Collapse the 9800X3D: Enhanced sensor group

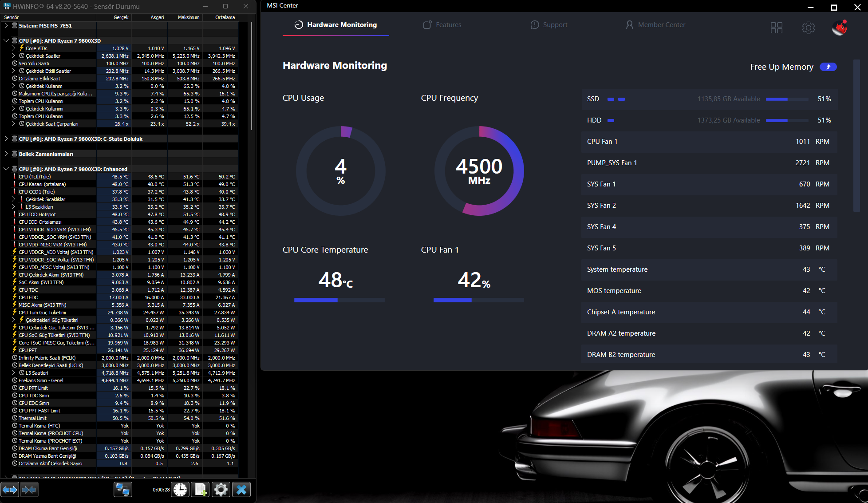(x=6, y=169)
